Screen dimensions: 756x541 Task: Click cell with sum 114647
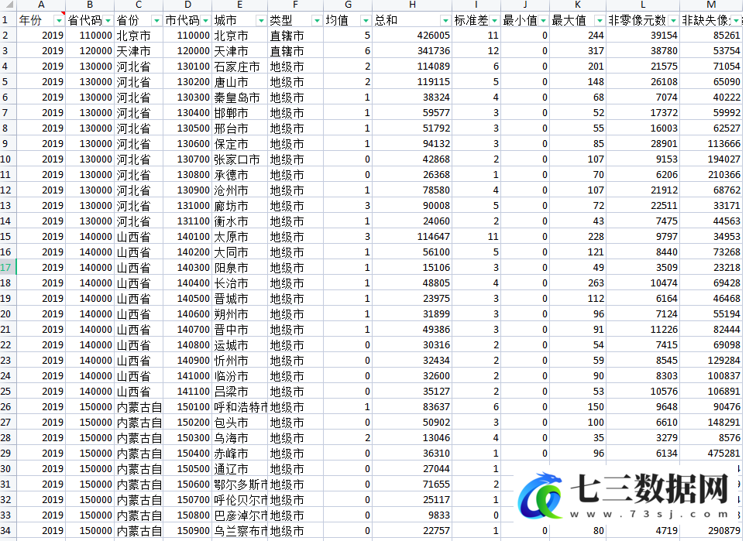[x=412, y=237]
